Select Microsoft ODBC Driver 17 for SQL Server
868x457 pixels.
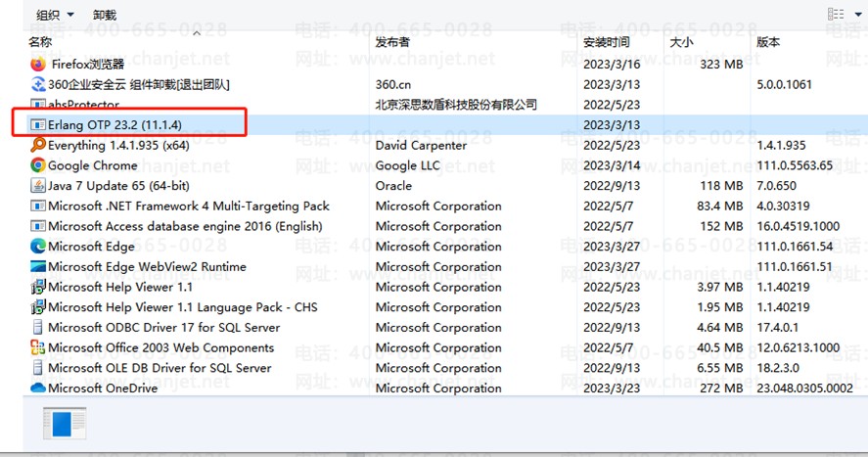pyautogui.click(x=164, y=328)
